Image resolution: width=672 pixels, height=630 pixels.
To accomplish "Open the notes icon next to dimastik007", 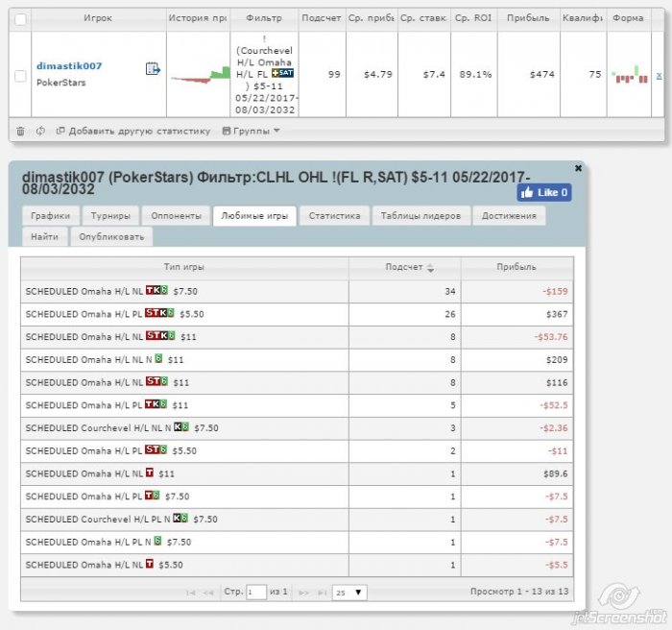I will click(152, 68).
